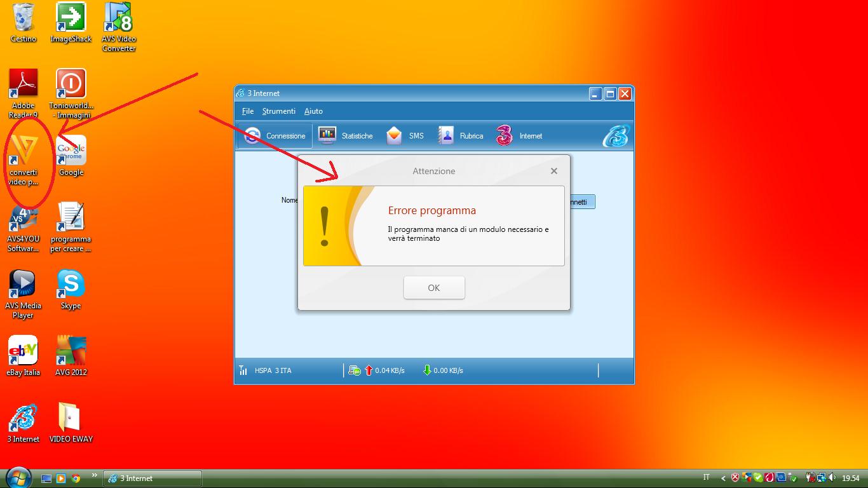
Task: Click Chrome quick launch icon
Action: pos(76,478)
